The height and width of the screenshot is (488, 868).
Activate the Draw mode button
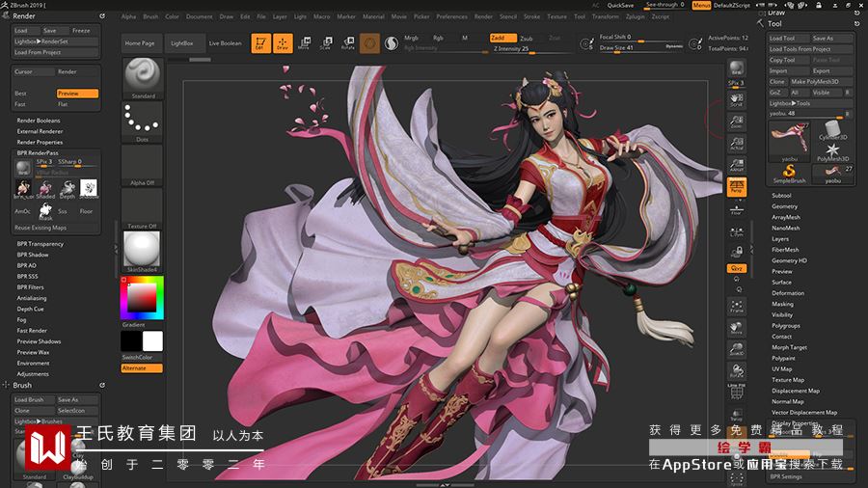pos(283,42)
